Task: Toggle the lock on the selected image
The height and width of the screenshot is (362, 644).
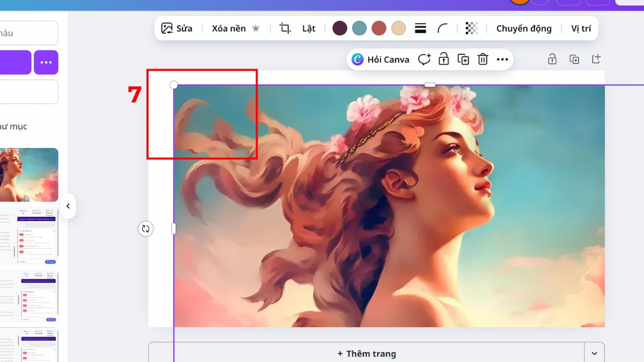Action: click(444, 60)
